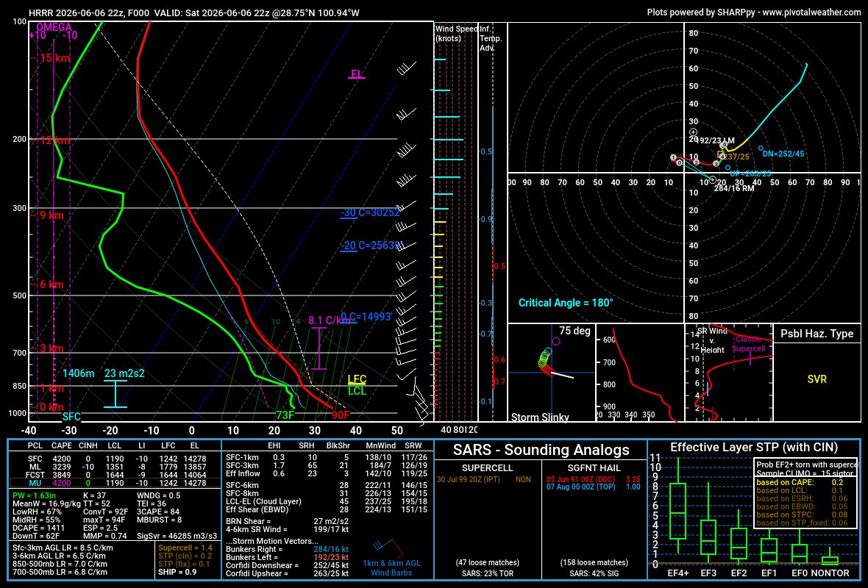Click the SigSvr = 46285 m3/s3 value
868x588 pixels.
[x=177, y=536]
